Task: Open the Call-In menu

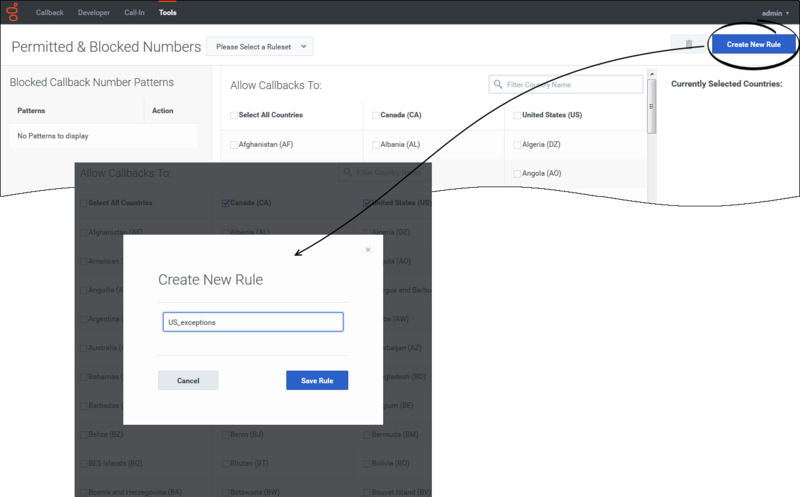Action: pos(135,13)
